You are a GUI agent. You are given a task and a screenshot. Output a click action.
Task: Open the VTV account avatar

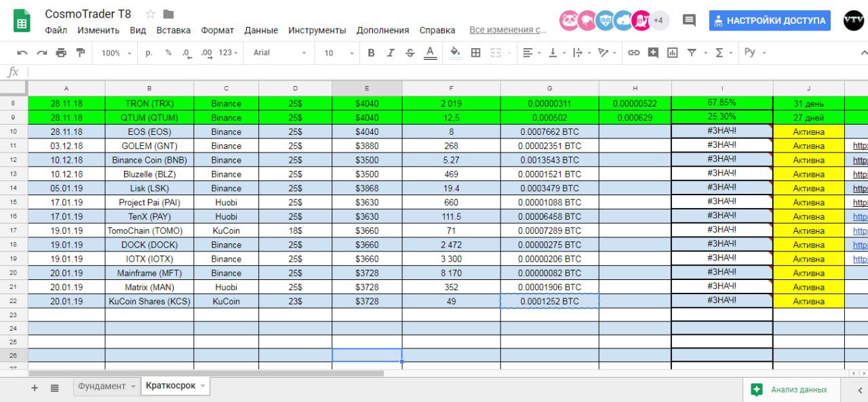(x=854, y=20)
